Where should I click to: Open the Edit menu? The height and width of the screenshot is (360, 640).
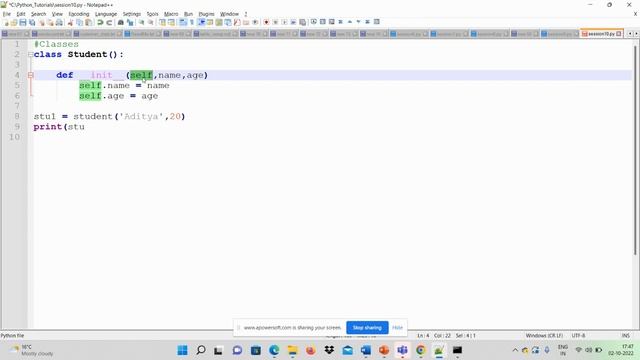click(x=21, y=14)
